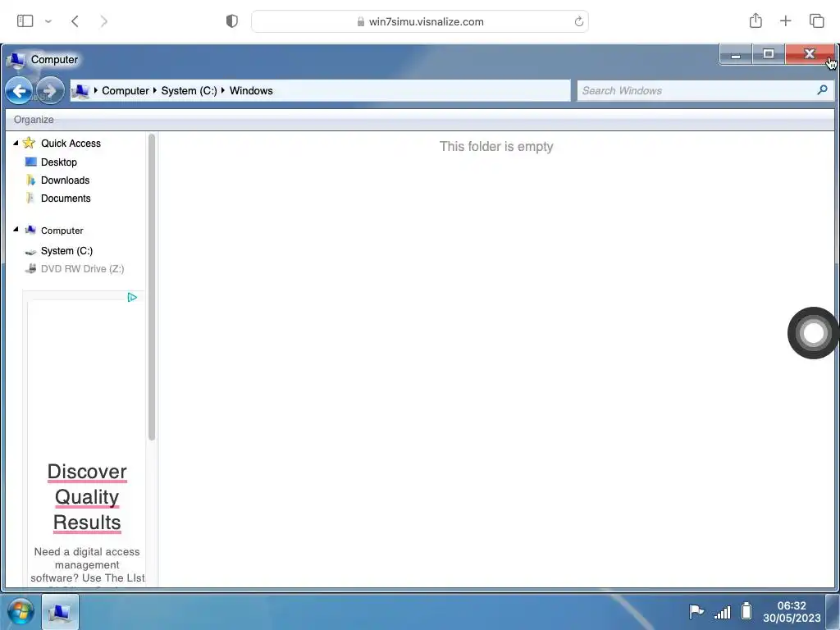Click Safari back navigation arrow
The image size is (840, 630).
coord(75,21)
